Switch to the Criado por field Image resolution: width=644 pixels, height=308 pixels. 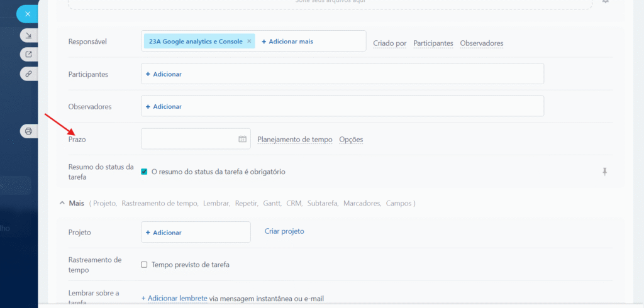coord(389,43)
